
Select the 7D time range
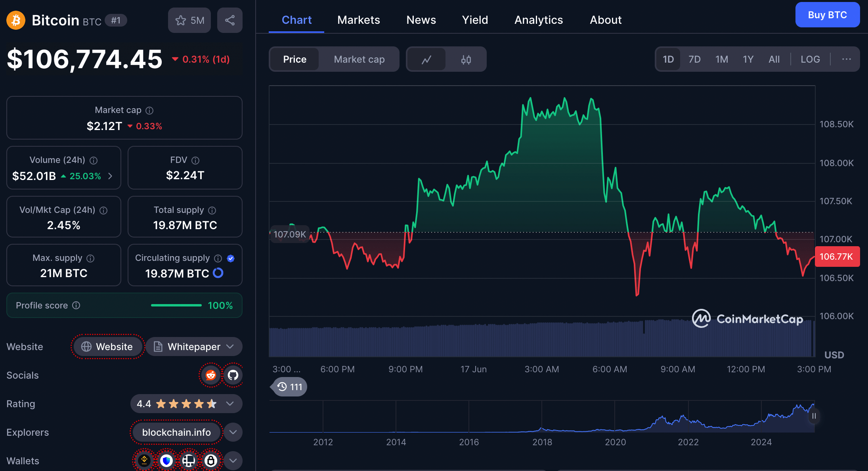[x=694, y=59]
